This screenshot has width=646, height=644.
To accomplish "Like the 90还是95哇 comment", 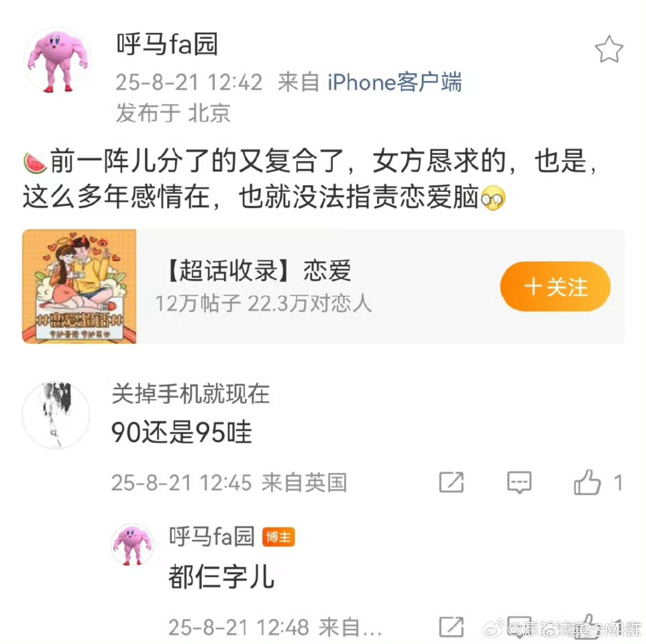I will [x=587, y=482].
